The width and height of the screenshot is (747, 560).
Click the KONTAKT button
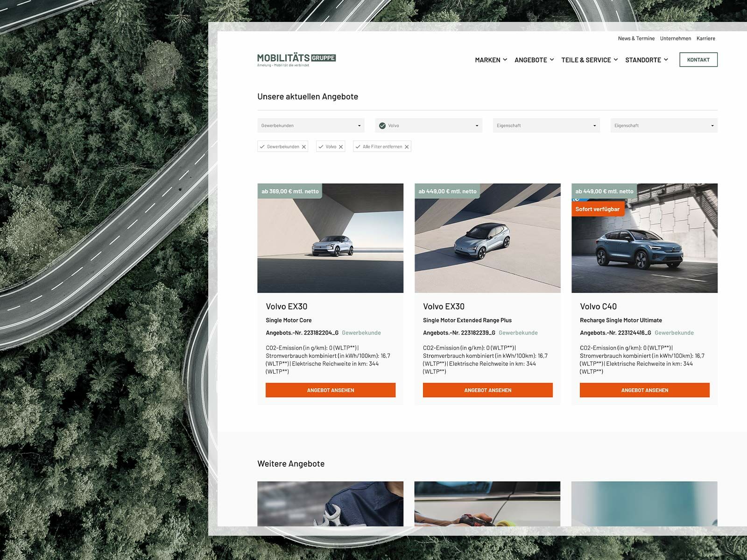698,60
